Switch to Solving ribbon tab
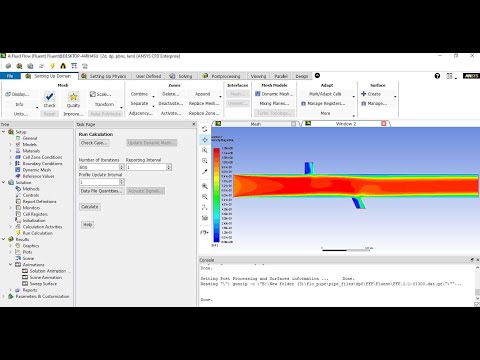The width and height of the screenshot is (480, 360). pyautogui.click(x=181, y=76)
